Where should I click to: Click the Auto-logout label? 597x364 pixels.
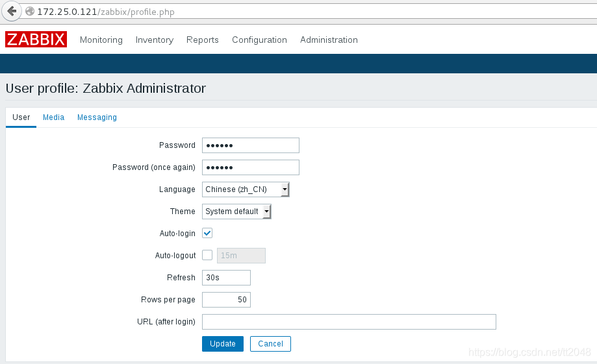click(175, 256)
